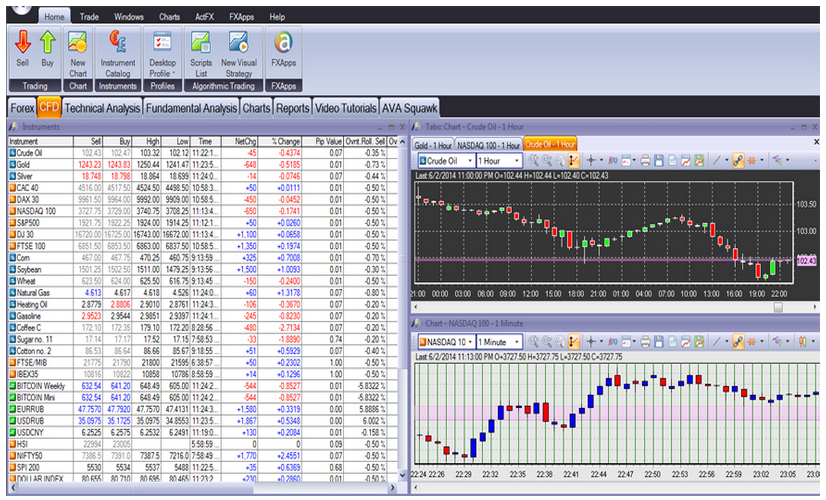Select the Gold - 1 Hour chart tab
Screen dimensions: 826x500
pos(432,145)
